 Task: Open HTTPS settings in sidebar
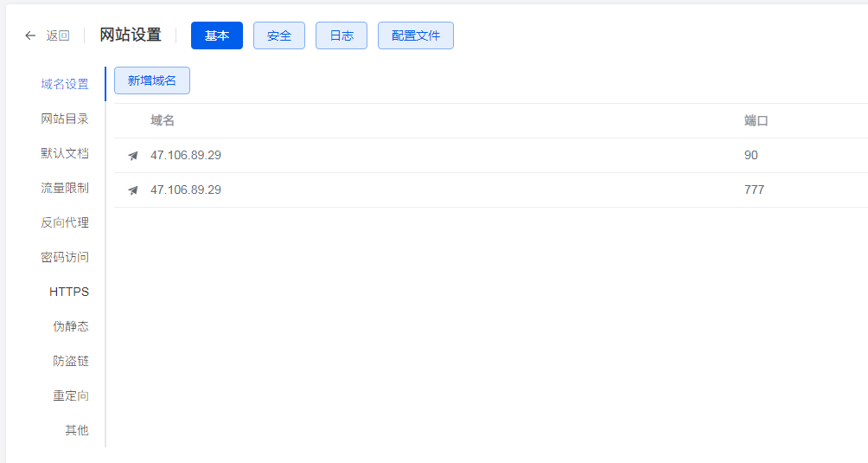tap(69, 292)
